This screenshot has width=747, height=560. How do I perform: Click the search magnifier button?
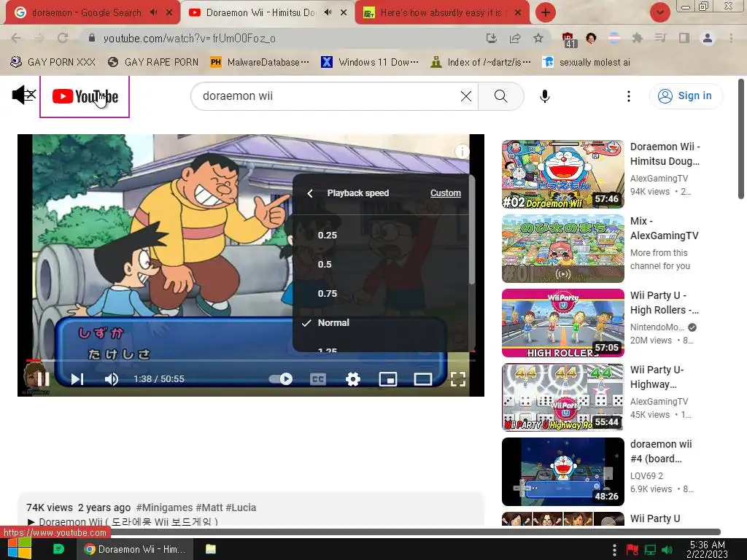(500, 96)
